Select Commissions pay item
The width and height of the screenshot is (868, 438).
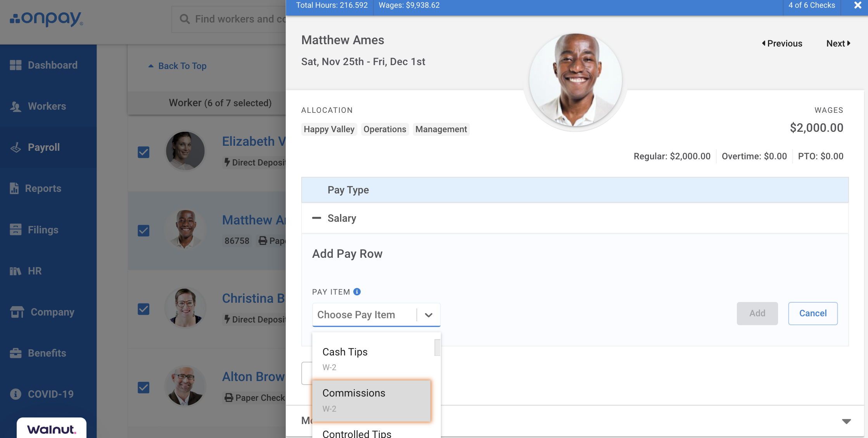(x=372, y=400)
